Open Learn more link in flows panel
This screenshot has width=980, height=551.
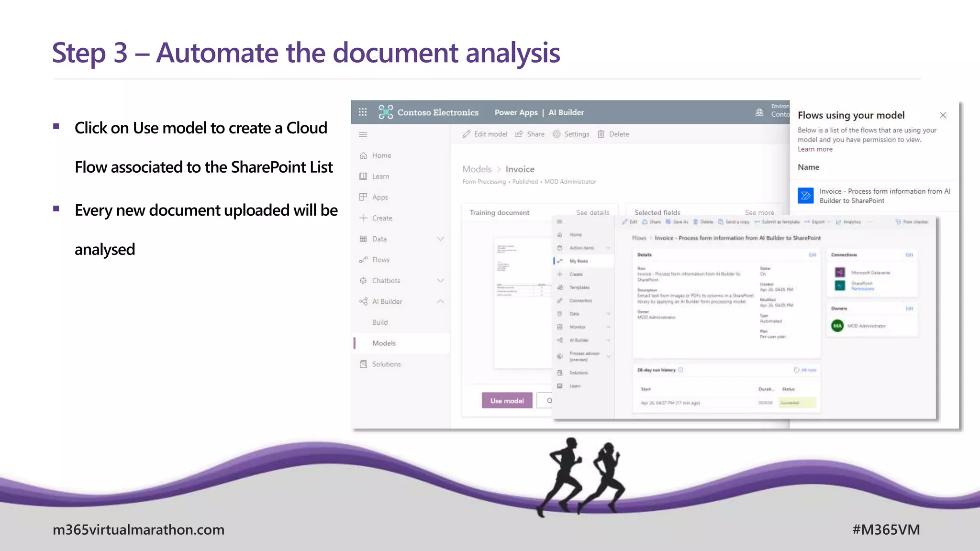point(815,149)
